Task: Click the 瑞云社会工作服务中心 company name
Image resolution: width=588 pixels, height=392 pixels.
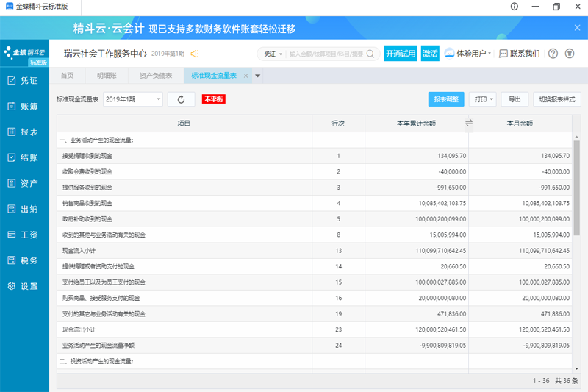Action: [105, 54]
